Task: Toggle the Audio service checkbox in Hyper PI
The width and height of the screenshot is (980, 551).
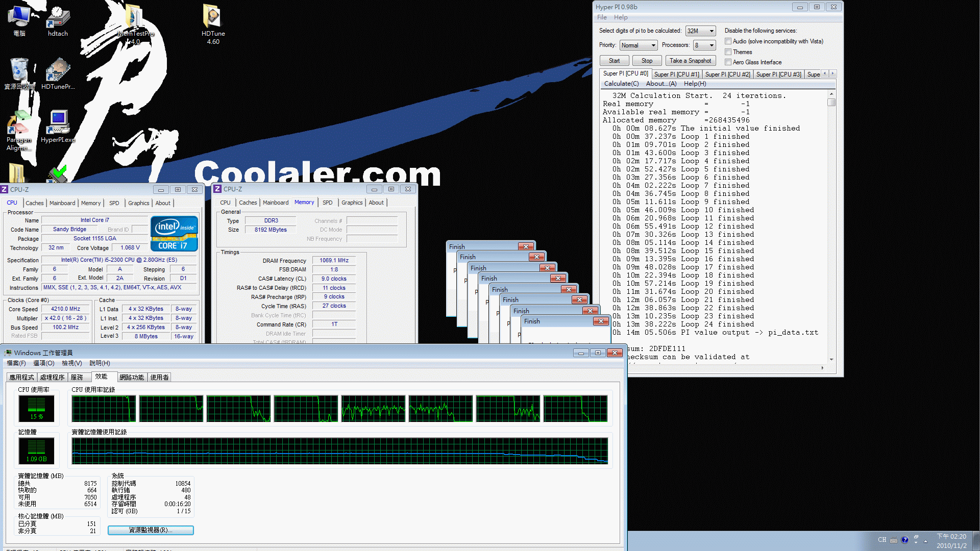Action: click(x=728, y=41)
